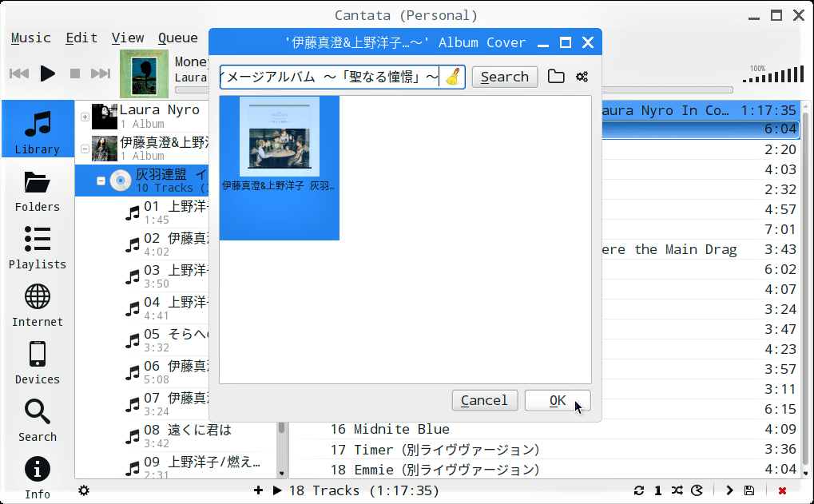Image resolution: width=814 pixels, height=504 pixels.
Task: Select queue track 18 Emmie
Action: click(x=544, y=470)
